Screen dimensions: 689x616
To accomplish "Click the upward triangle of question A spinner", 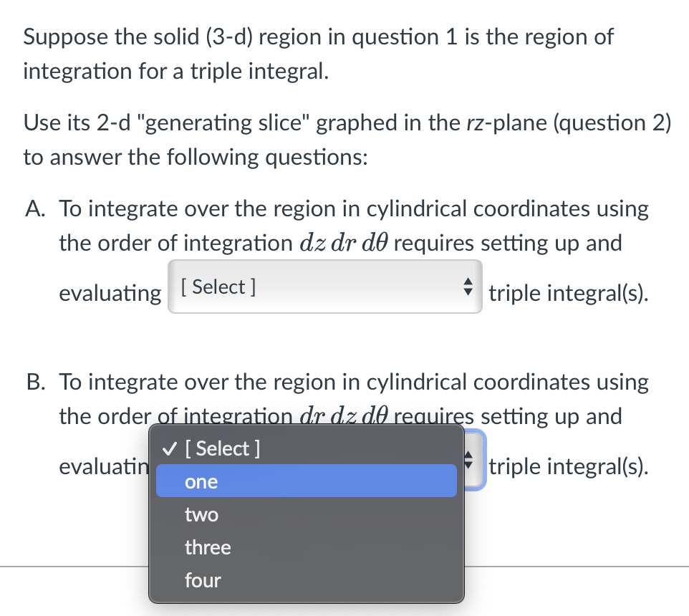I will coord(468,282).
